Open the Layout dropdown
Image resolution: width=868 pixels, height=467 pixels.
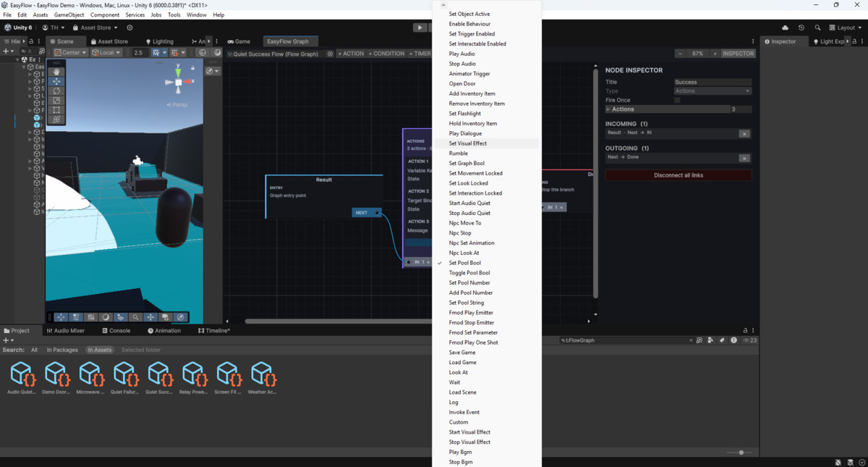coord(846,28)
